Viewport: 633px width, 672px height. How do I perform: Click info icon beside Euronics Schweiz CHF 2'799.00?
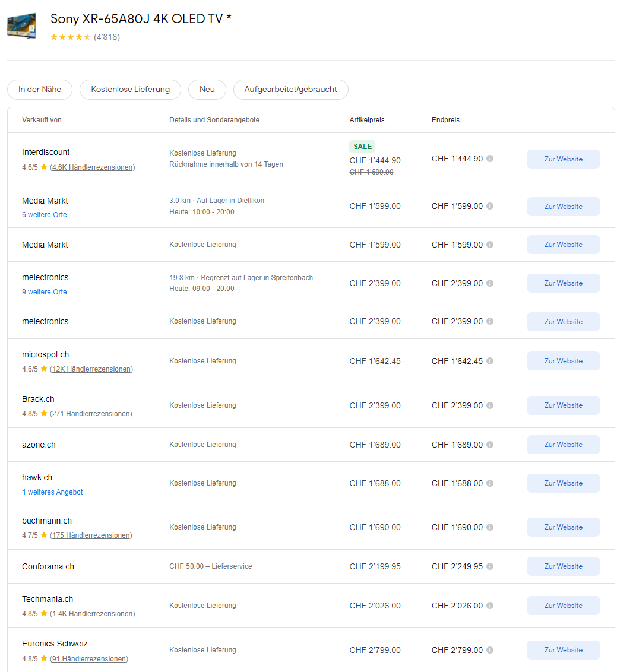click(x=490, y=650)
